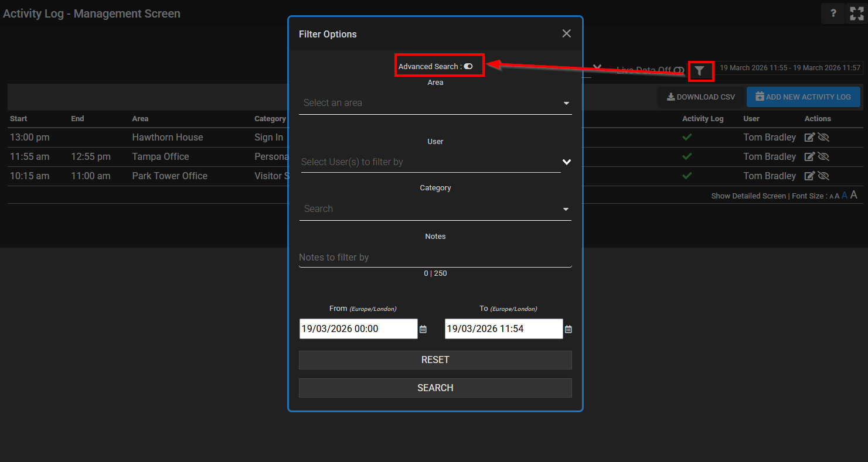Click the Notes to filter by field

[435, 258]
